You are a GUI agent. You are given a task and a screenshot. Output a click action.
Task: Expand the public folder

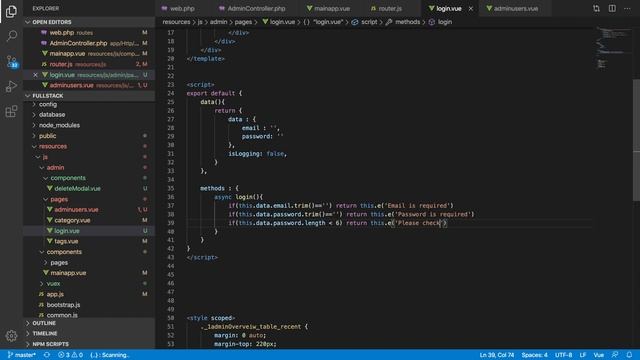coord(47,136)
